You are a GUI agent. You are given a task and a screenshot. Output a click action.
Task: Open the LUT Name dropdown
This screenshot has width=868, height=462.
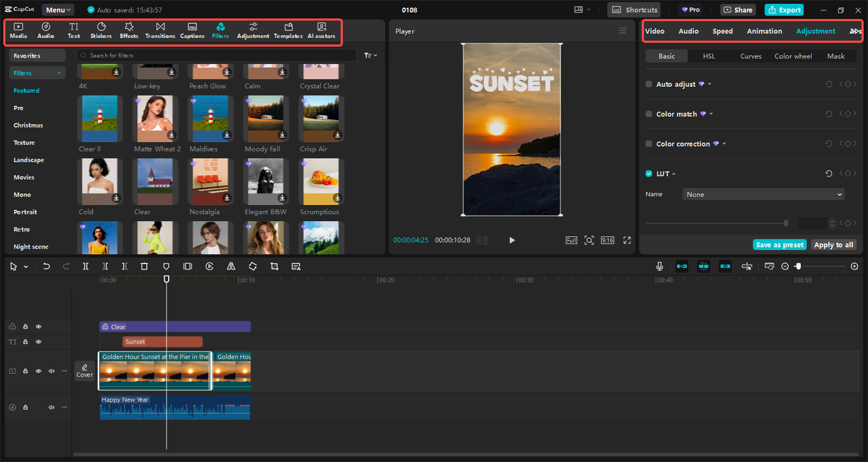pyautogui.click(x=764, y=194)
